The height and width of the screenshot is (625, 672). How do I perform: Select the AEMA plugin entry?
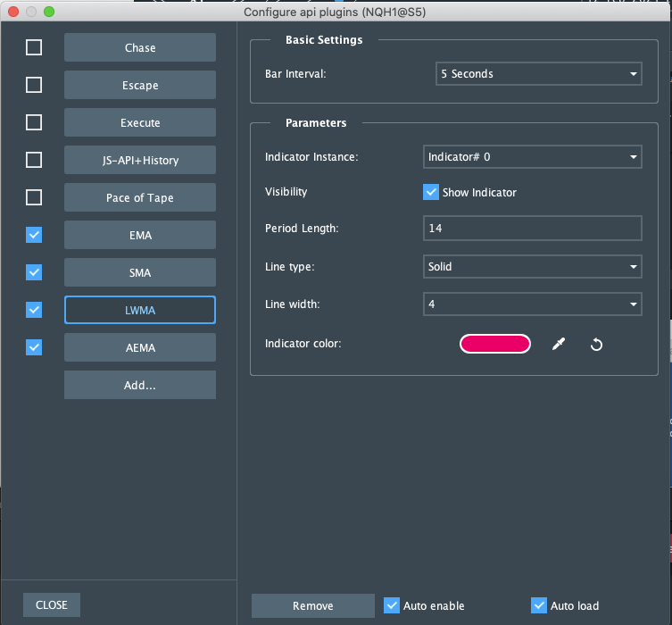[x=140, y=347]
